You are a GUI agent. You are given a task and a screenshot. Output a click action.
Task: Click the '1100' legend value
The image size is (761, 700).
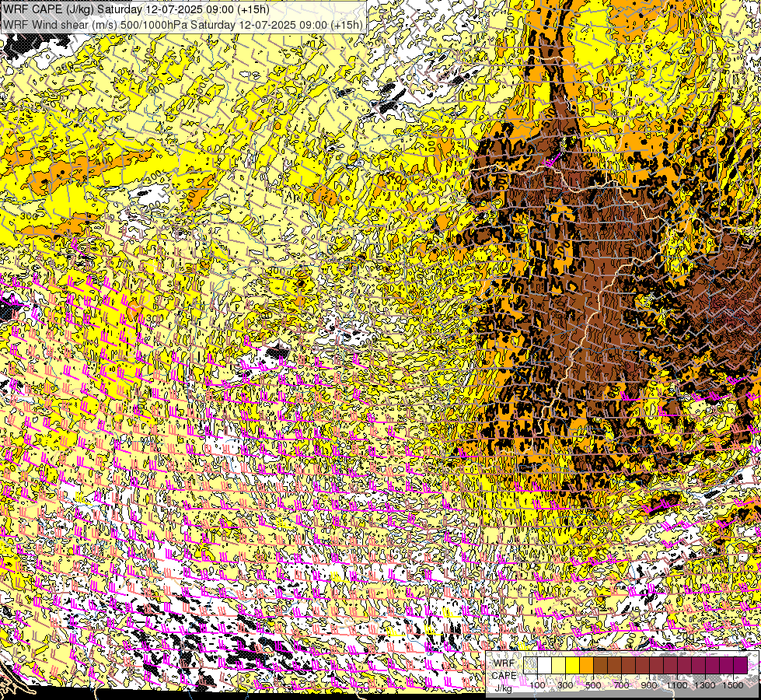(x=676, y=685)
